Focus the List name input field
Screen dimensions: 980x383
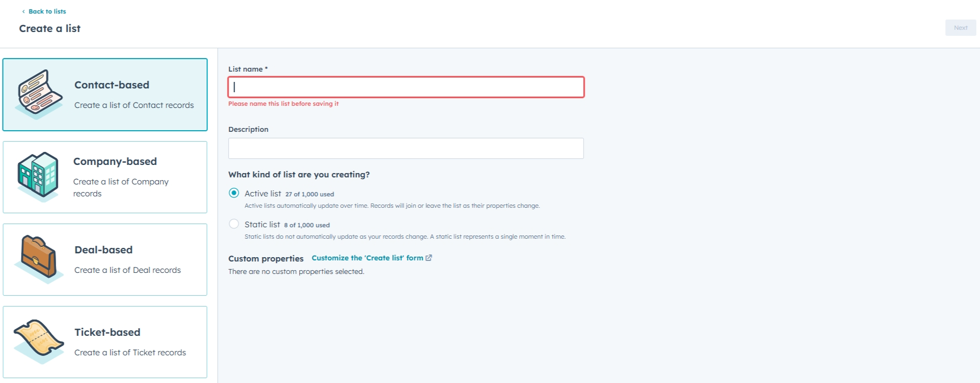point(406,87)
